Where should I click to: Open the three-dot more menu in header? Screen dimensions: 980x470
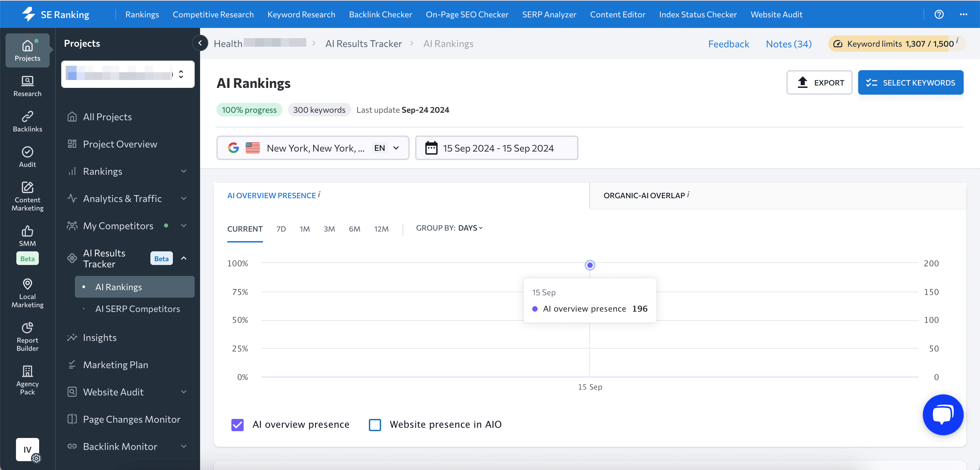(964, 14)
